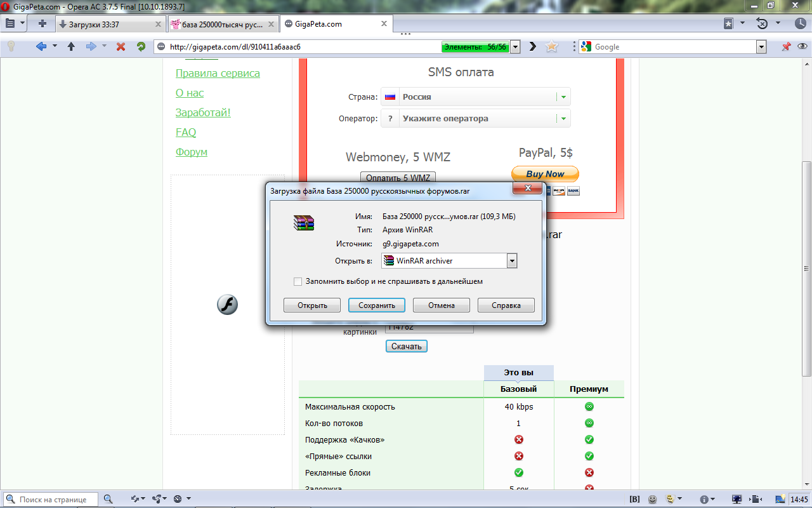Screen dimensions: 812x508
Task: Expand the 'Открыть в' WinRAR archiver dropdown
Action: [512, 261]
